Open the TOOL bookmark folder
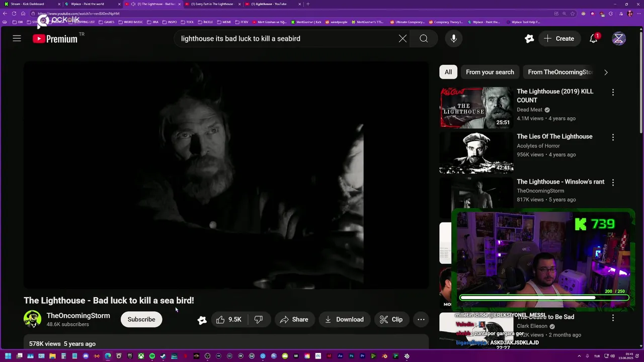The height and width of the screenshot is (362, 644). coord(187,22)
